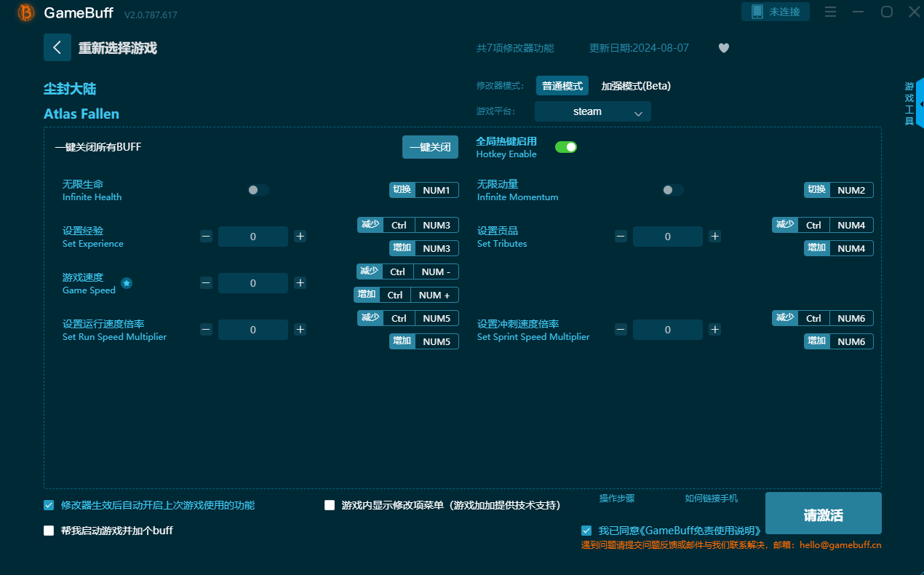Click 减少 Ctrl NUM3 hotkey for Experience
Viewport: 924px width, 575px height.
[408, 225]
